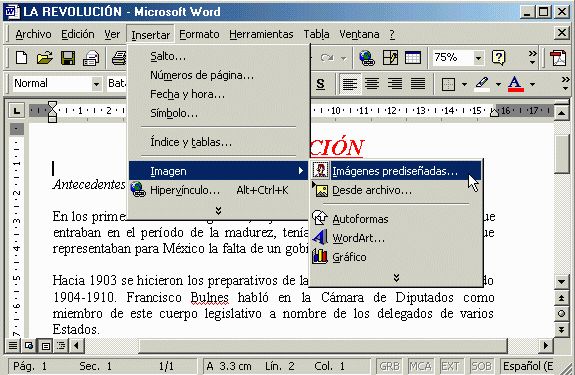This screenshot has width=575, height=375.
Task: Toggle EXT extend selection indicator
Action: 450,366
